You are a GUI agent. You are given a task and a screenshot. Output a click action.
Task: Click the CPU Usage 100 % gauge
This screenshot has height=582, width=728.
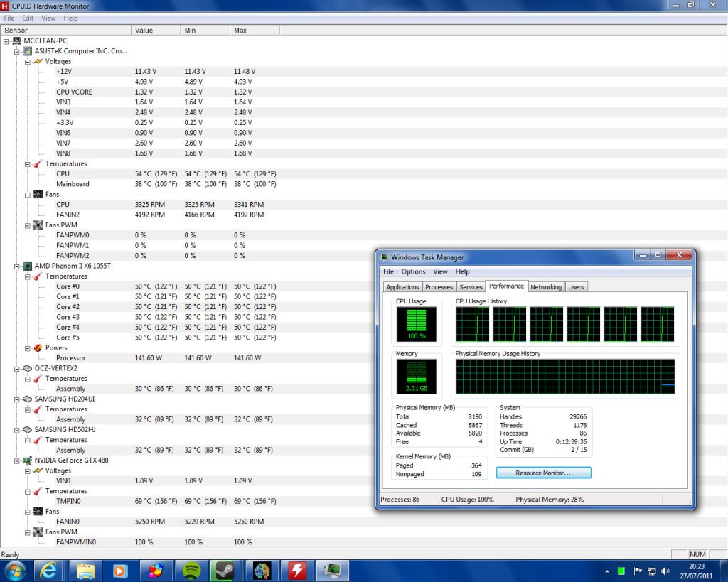[417, 325]
